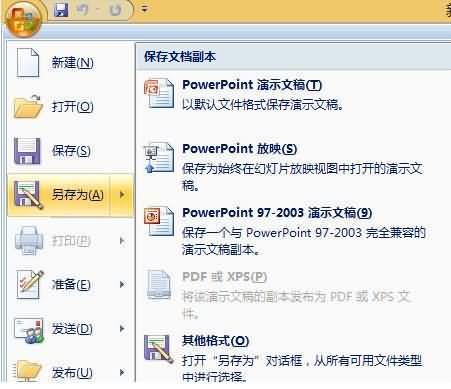Expand the 另存为 submenu arrow
Image resolution: width=451 pixels, height=389 pixels.
[x=122, y=195]
